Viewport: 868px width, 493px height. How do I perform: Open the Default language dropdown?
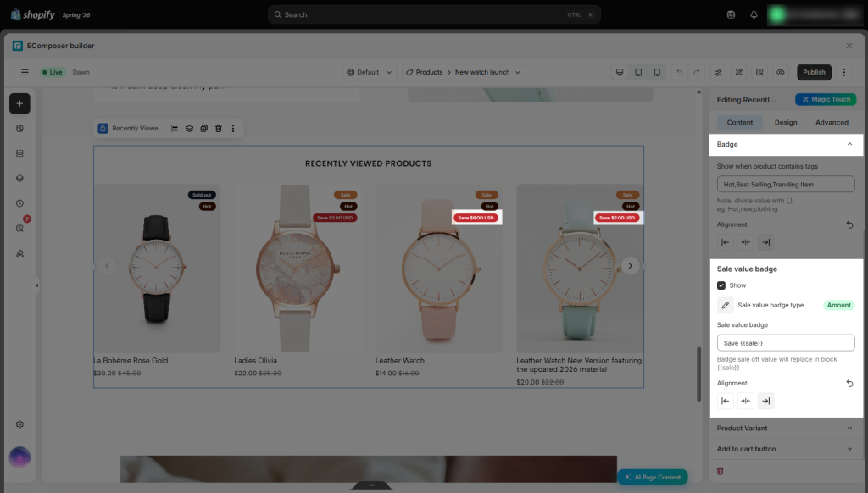370,72
